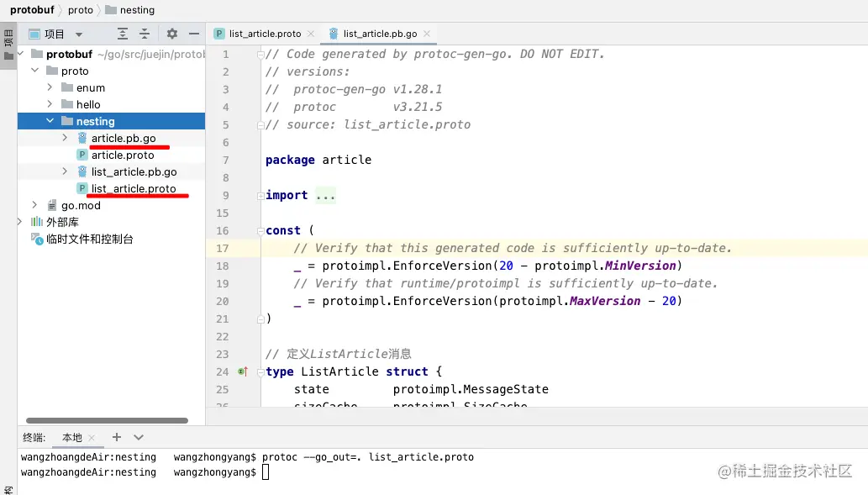Switch to list_article.proto editor tab
The width and height of the screenshot is (868, 495).
(265, 34)
